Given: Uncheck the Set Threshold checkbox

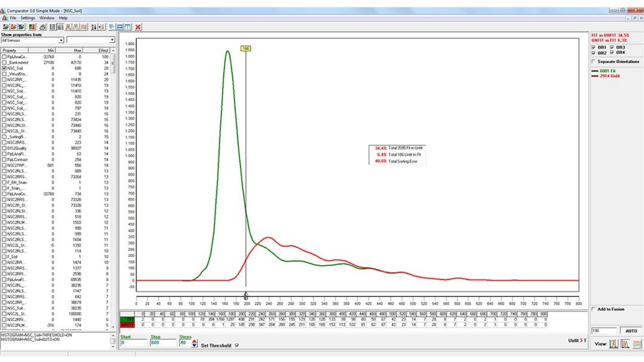Looking at the screenshot, I should (x=237, y=346).
